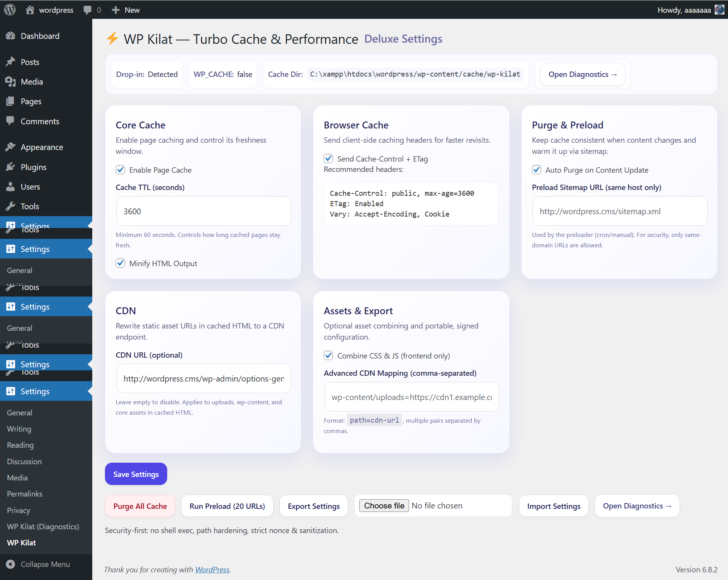This screenshot has width=728, height=580.
Task: Open the Reading settings submenu
Action: pos(20,445)
